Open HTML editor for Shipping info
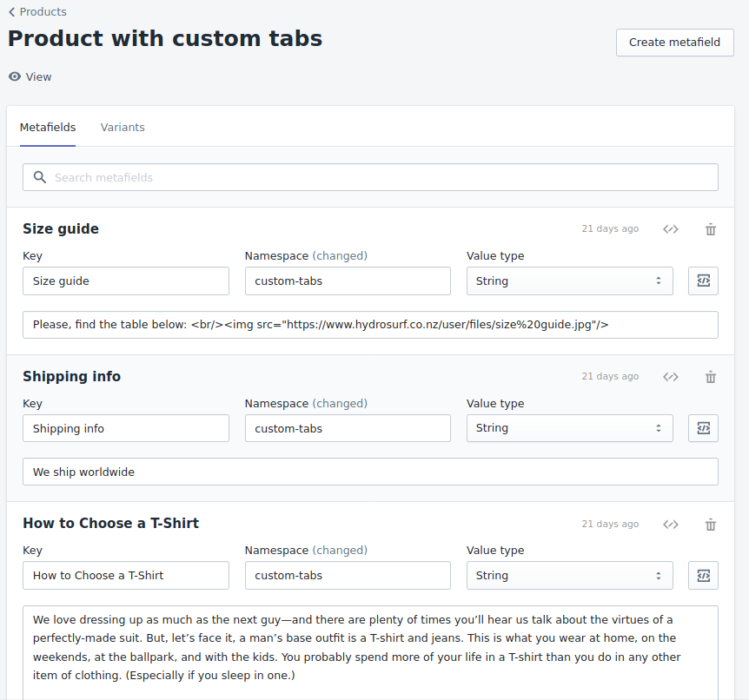Image resolution: width=749 pixels, height=700 pixels. tap(703, 428)
